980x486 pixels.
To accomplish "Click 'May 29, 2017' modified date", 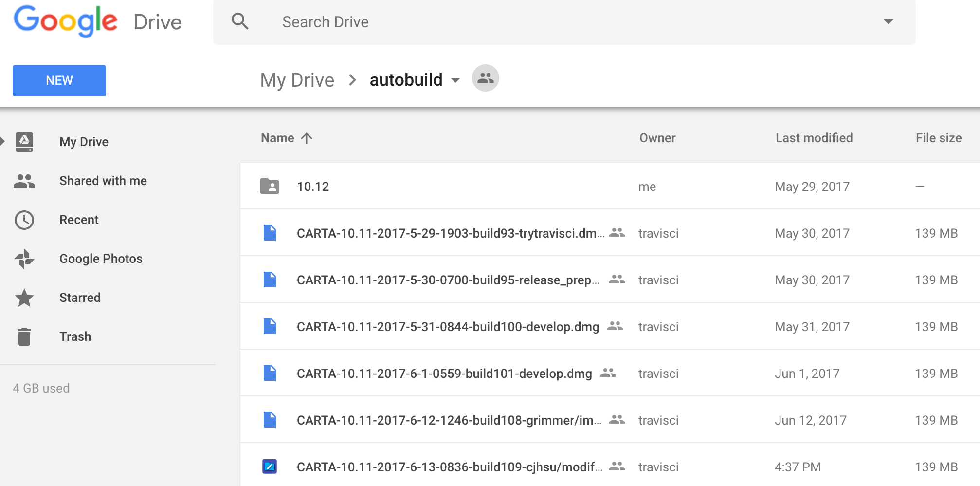I will click(812, 187).
